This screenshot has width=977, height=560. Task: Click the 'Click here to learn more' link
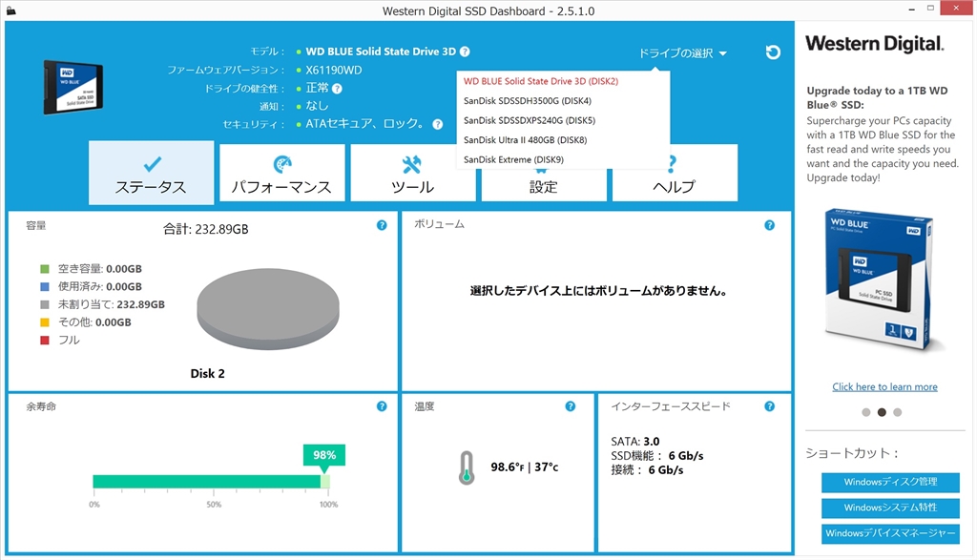(x=884, y=386)
